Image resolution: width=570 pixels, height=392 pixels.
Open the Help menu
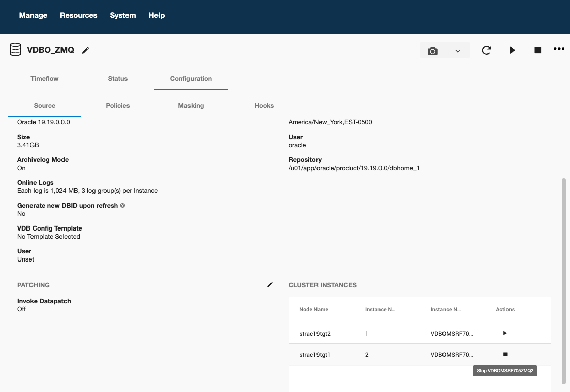click(156, 15)
